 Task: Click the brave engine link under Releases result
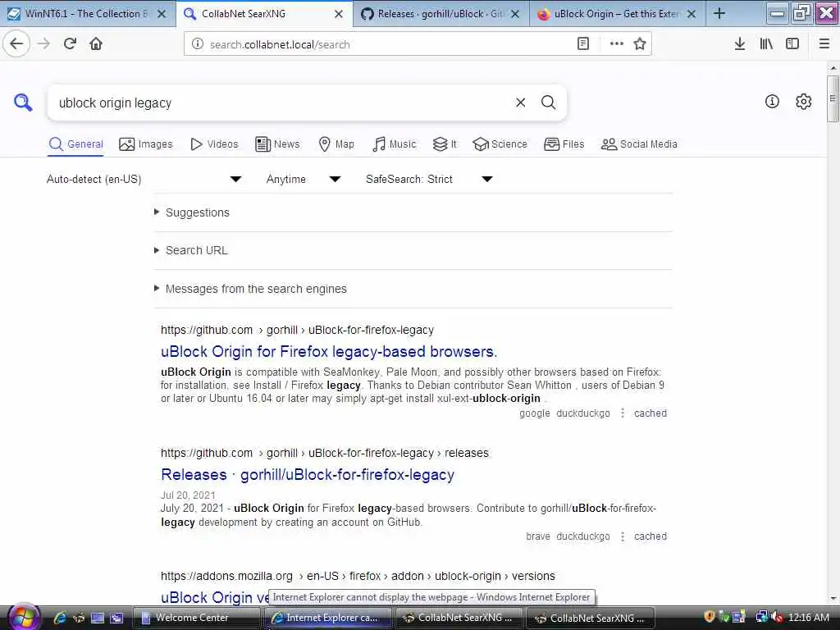coord(538,536)
